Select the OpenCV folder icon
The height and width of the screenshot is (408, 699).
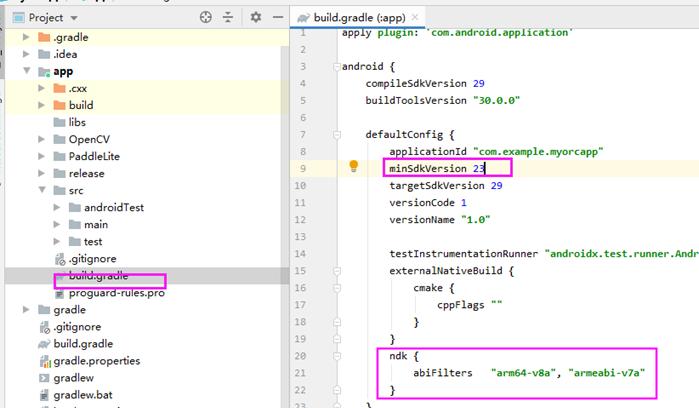click(x=59, y=139)
